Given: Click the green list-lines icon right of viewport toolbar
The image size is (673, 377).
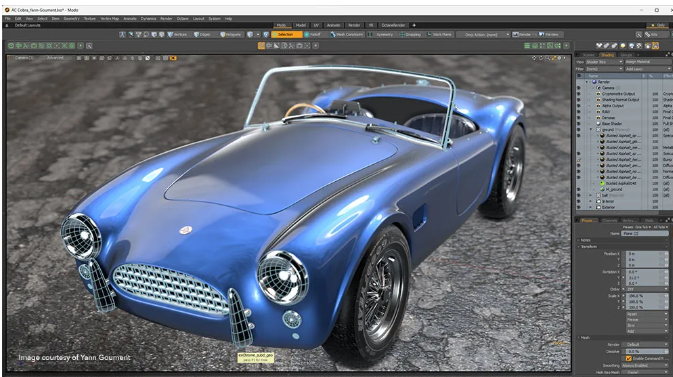Looking at the screenshot, I should tap(527, 46).
